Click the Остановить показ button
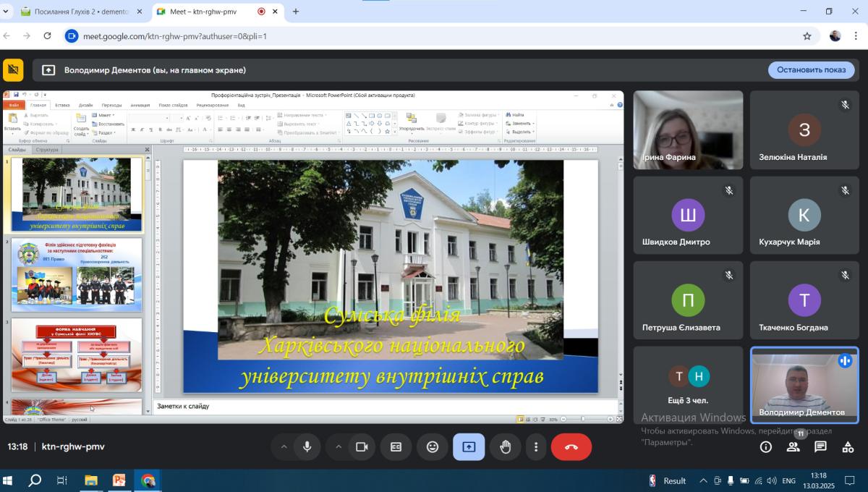Image resolution: width=868 pixels, height=492 pixels. pos(811,70)
